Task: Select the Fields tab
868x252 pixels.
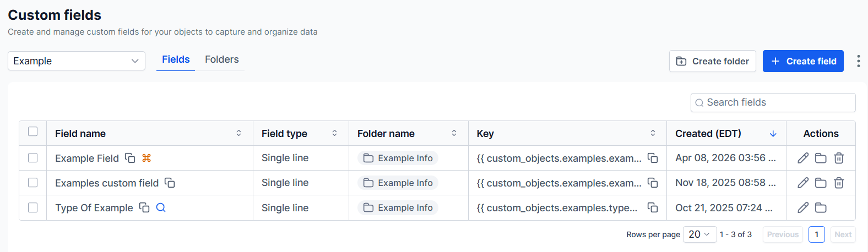Action: point(176,59)
